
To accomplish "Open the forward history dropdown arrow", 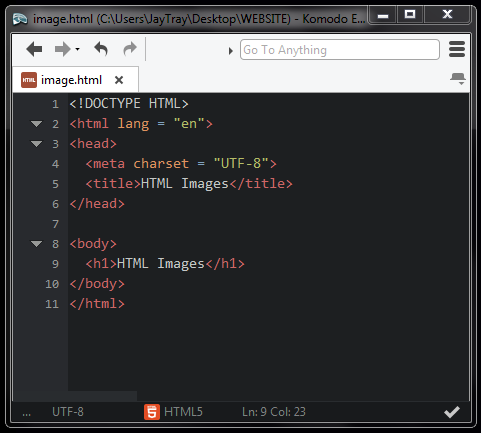I will [x=77, y=49].
